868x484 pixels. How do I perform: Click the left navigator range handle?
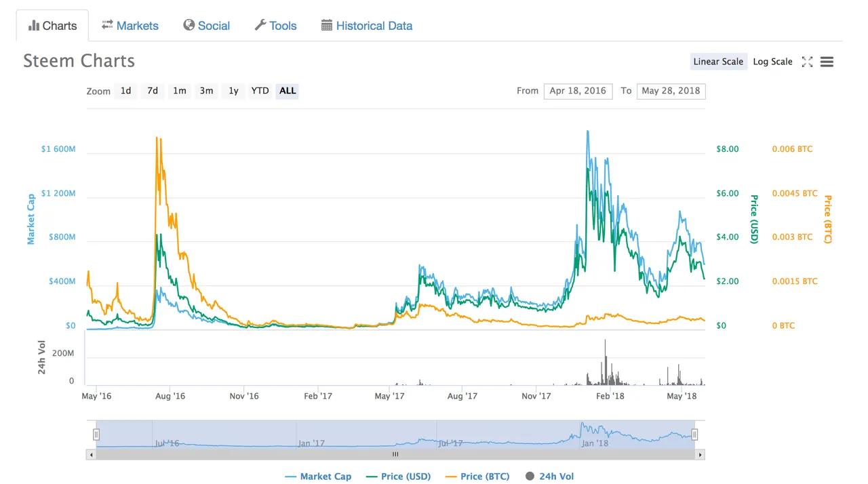click(96, 435)
